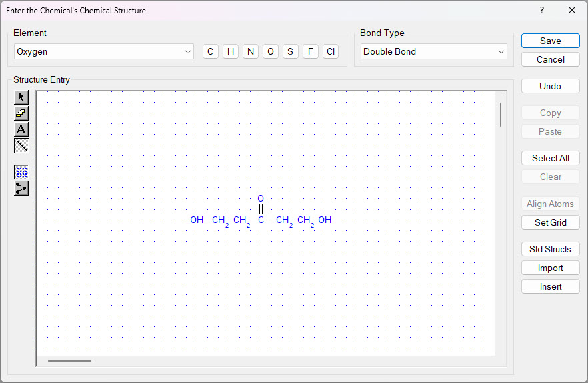Open the Element dropdown showing Oxygen

[x=103, y=51]
